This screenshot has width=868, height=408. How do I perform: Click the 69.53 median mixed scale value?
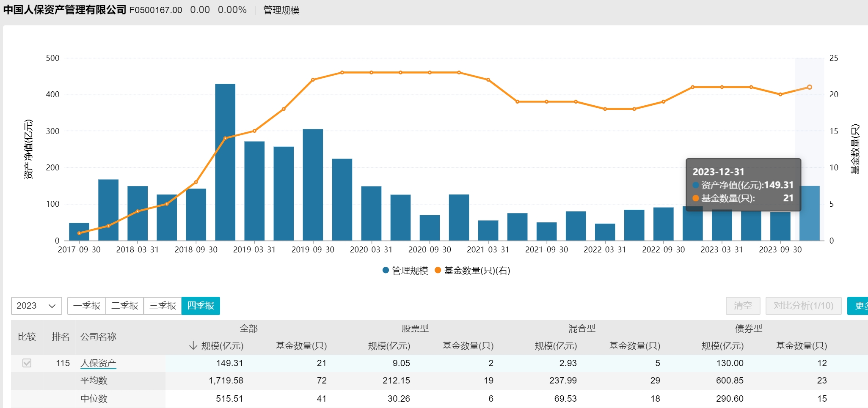click(565, 399)
